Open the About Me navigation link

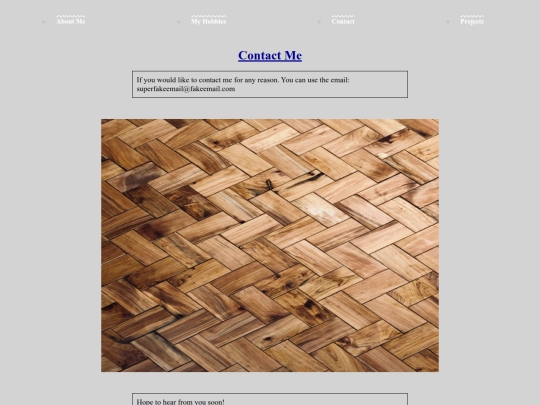pyautogui.click(x=71, y=21)
